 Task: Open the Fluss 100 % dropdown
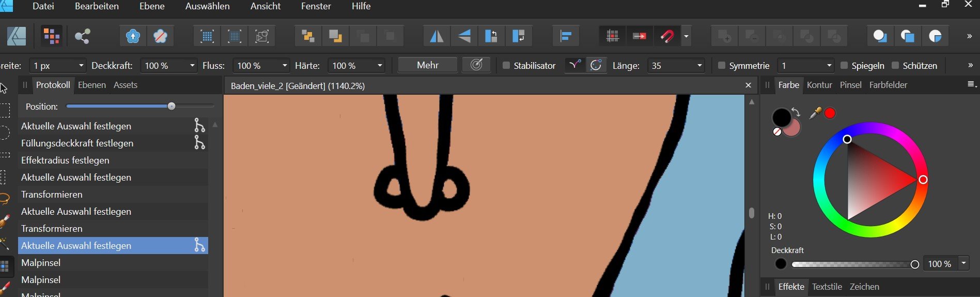tap(285, 66)
